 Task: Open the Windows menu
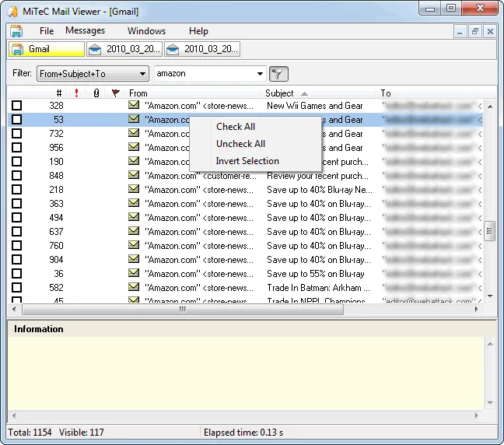click(146, 31)
